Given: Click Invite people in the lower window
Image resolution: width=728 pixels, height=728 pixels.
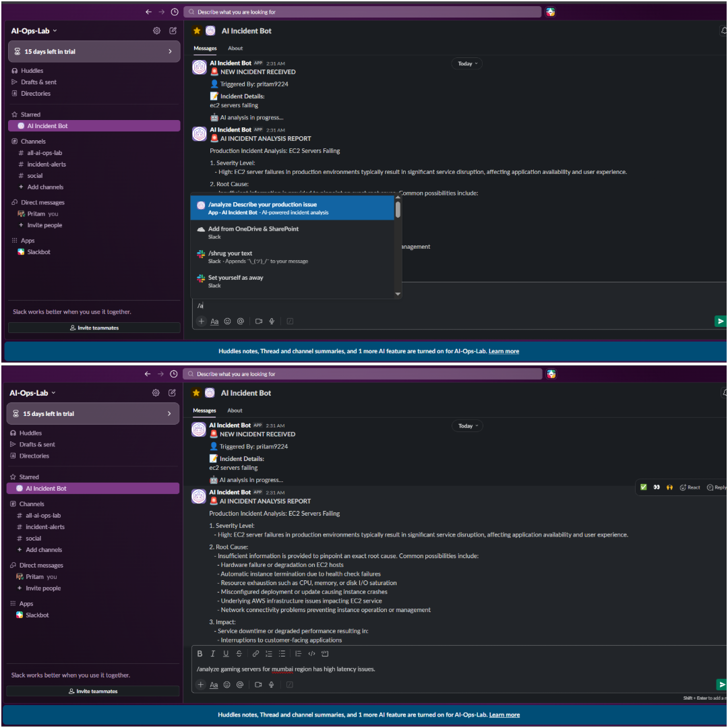Looking at the screenshot, I should tap(42, 588).
